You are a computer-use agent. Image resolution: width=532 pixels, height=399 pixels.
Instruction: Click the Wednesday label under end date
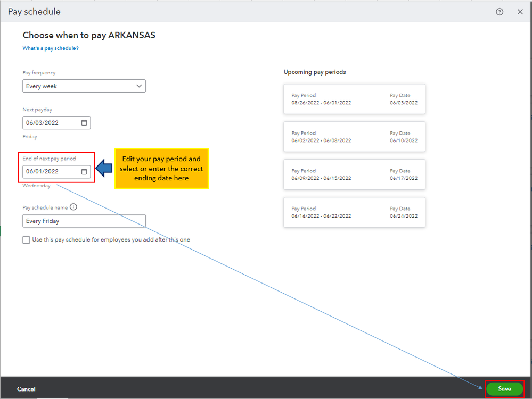tap(36, 186)
